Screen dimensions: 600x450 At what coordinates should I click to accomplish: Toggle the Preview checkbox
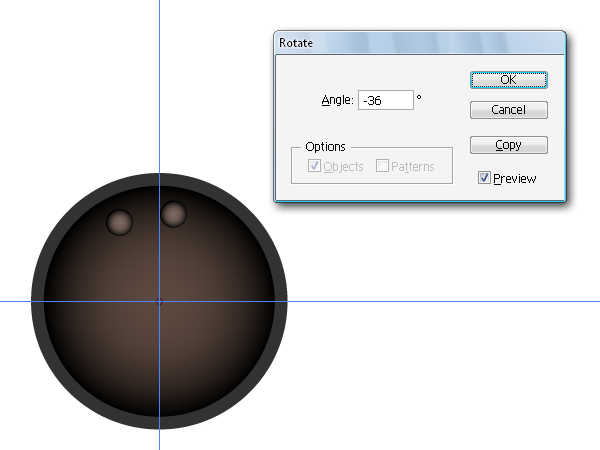click(484, 178)
